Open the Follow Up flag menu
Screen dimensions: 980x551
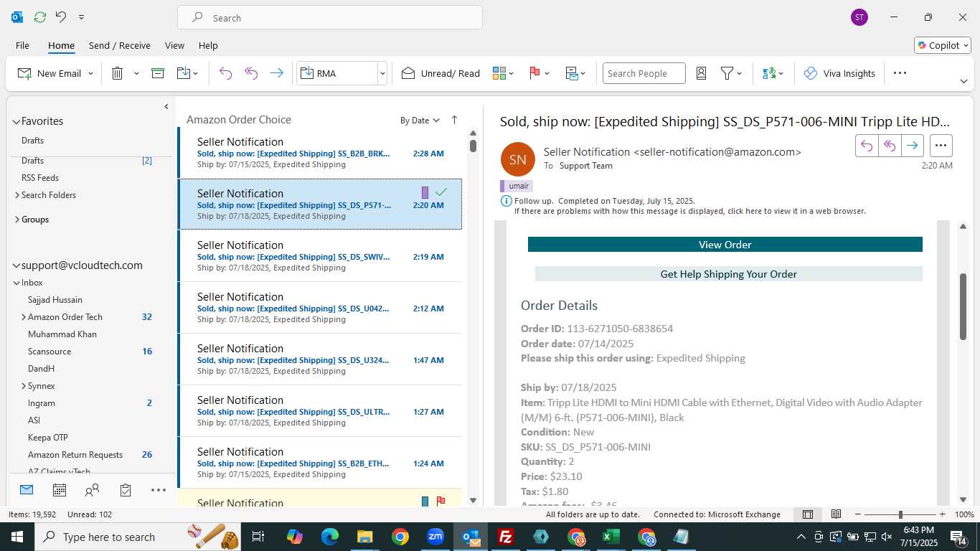pyautogui.click(x=540, y=73)
